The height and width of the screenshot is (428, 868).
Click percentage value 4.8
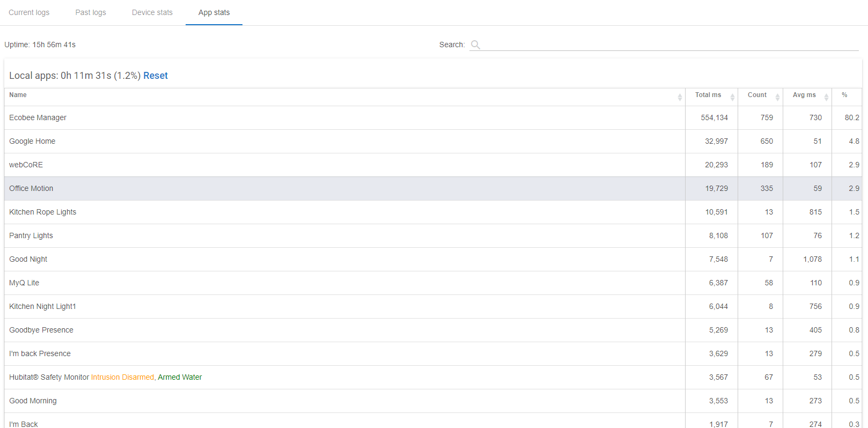tap(854, 141)
